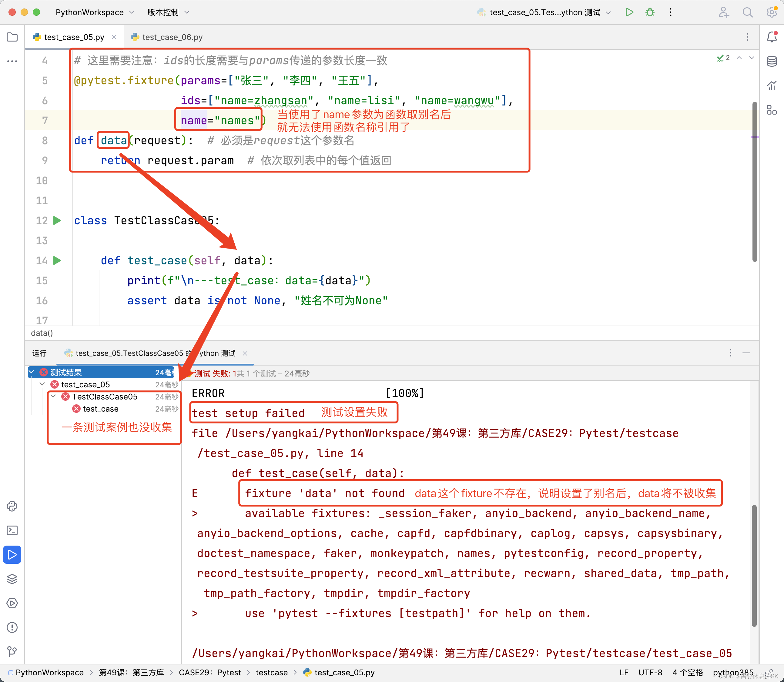
Task: Click testcase breadcrumb folder
Action: click(272, 673)
